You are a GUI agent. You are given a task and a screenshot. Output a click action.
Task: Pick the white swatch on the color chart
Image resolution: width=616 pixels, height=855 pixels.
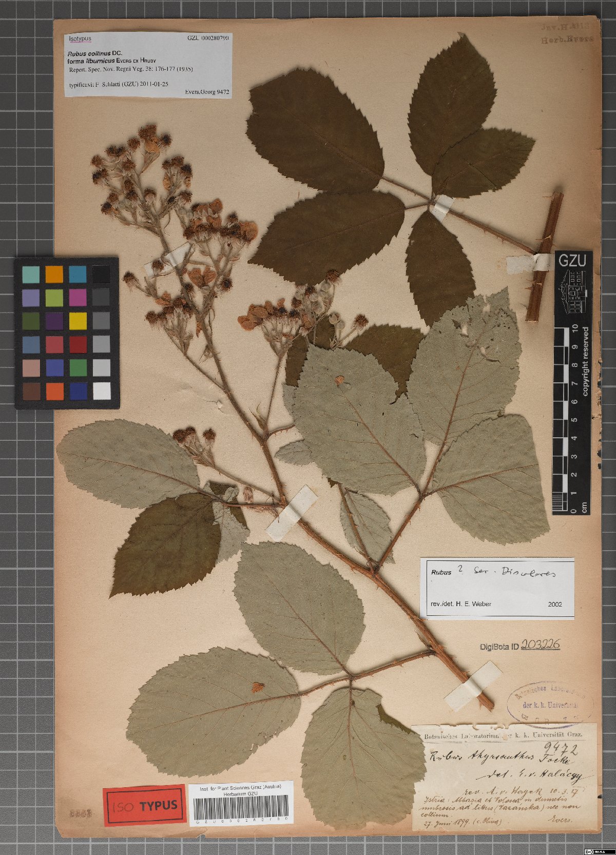[102, 391]
